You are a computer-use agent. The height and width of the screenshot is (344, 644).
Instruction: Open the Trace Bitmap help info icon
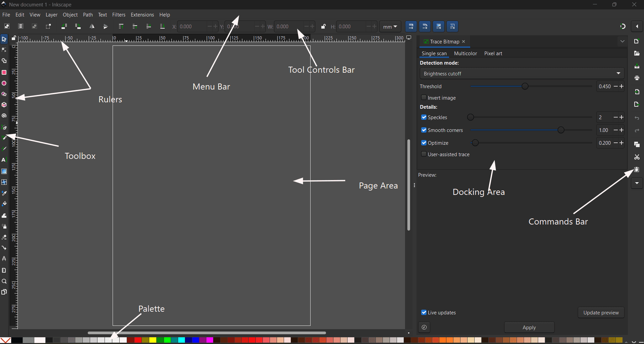coord(424,327)
